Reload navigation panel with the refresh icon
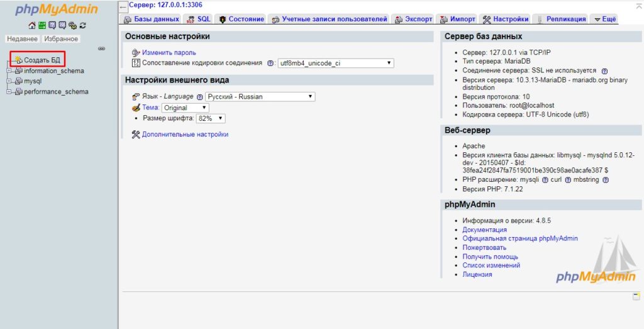The image size is (644, 329). pos(82,25)
